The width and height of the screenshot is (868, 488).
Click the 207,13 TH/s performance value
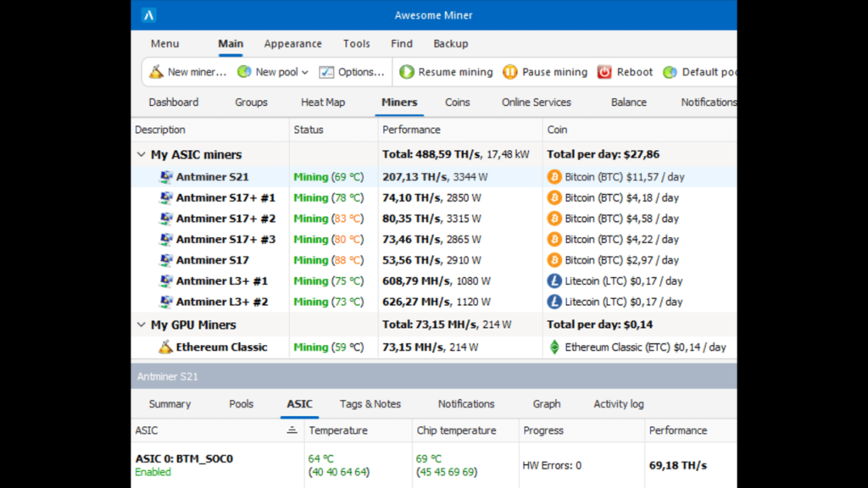414,176
